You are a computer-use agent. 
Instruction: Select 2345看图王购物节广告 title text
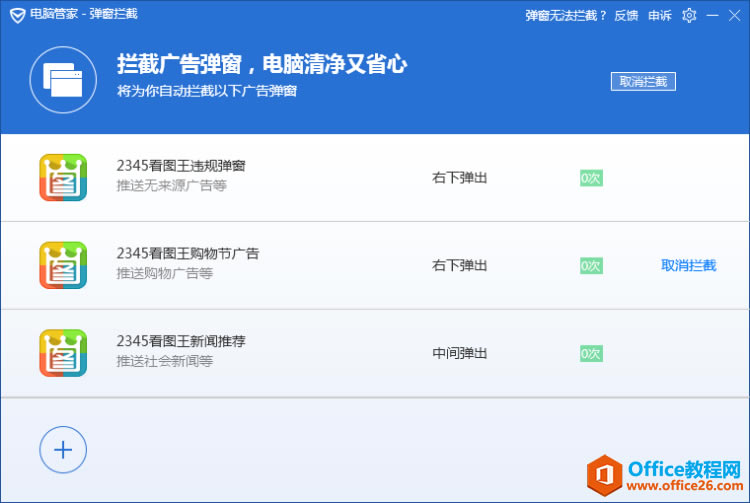[x=188, y=253]
